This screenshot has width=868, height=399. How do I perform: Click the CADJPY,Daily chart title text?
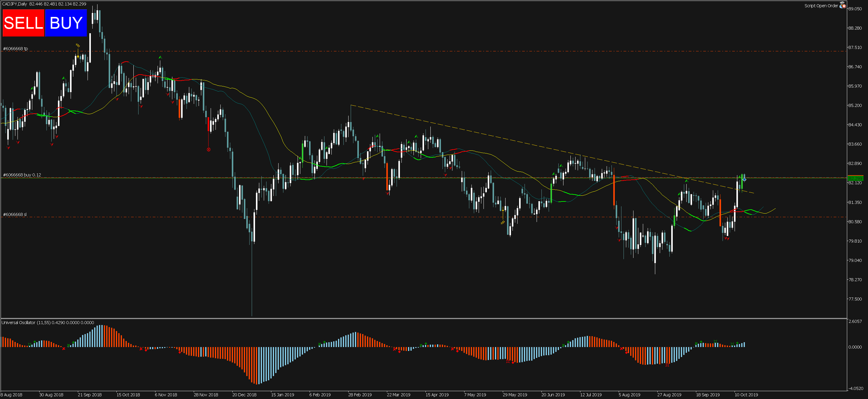(x=14, y=4)
